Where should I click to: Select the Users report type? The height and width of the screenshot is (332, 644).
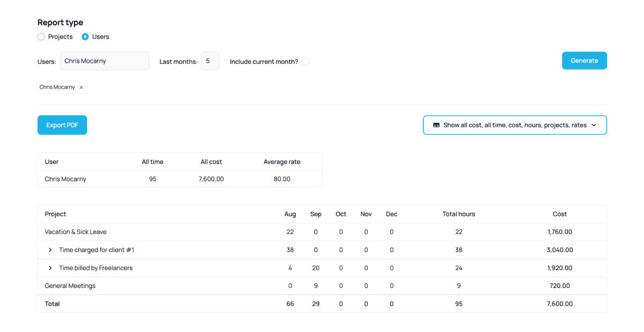coord(85,37)
